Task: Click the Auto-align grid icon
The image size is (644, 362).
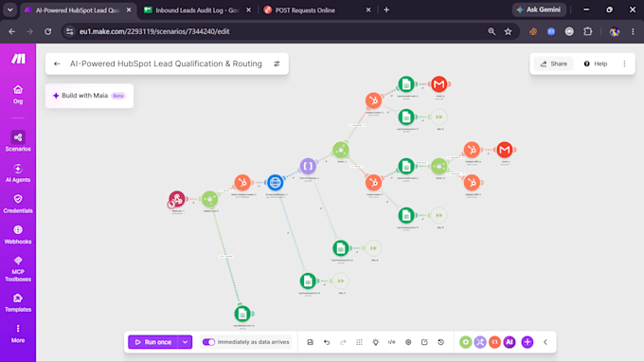Action: [359, 342]
